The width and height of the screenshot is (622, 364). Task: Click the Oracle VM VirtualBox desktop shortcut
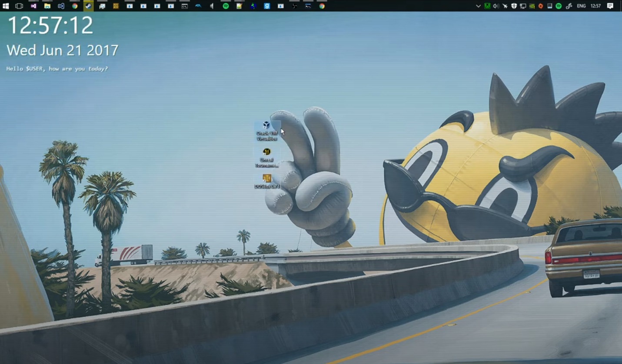[266, 131]
